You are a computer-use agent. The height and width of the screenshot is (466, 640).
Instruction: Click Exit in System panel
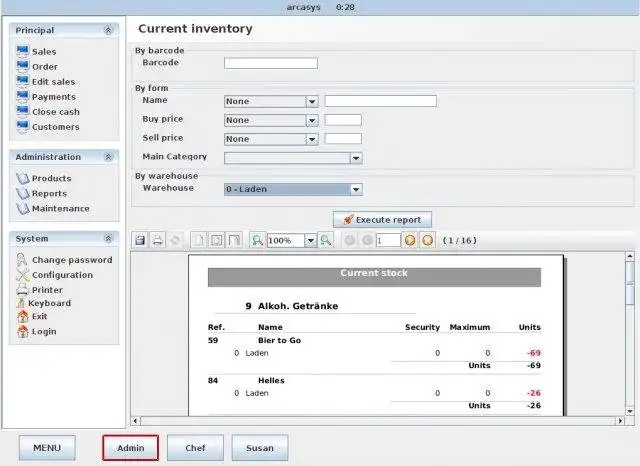(32, 316)
